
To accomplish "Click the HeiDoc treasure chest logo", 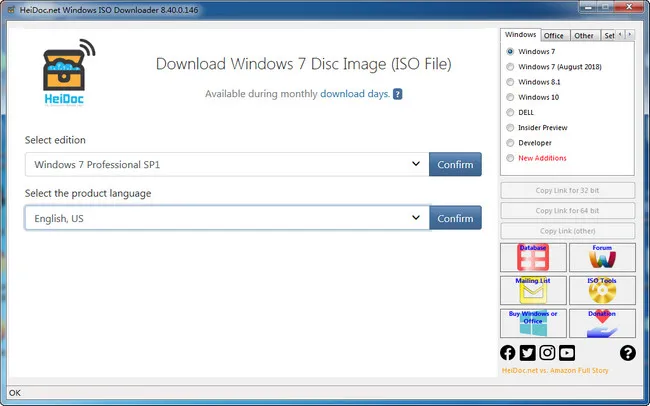I will point(68,73).
